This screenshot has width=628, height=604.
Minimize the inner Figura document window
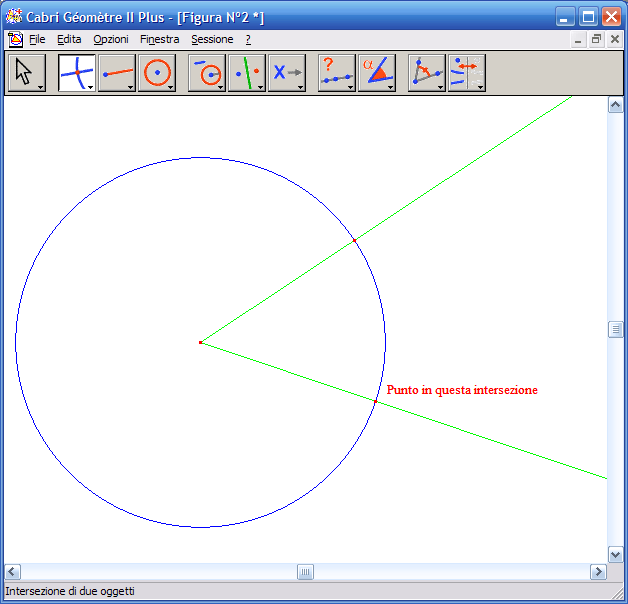578,40
